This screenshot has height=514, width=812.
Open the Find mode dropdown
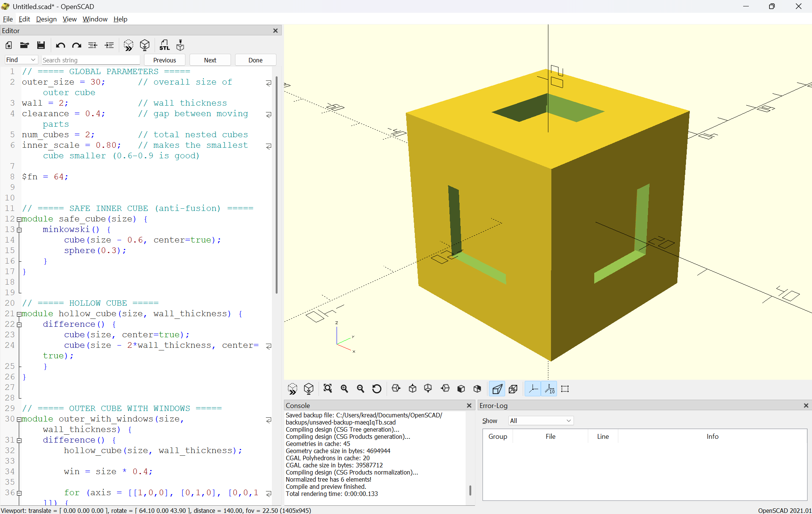click(x=21, y=60)
